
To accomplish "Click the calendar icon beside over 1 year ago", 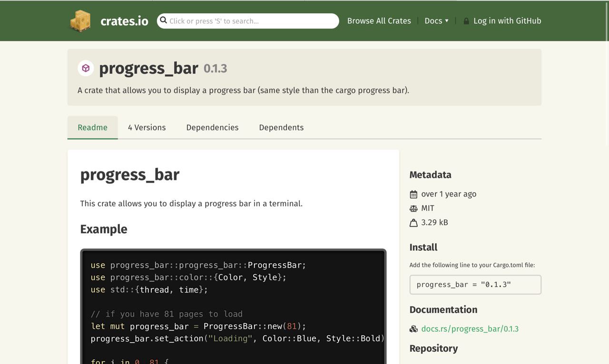I will click(413, 194).
